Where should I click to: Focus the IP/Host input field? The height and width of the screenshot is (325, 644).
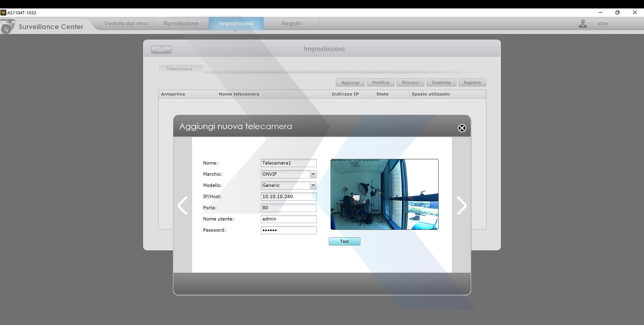(x=288, y=196)
